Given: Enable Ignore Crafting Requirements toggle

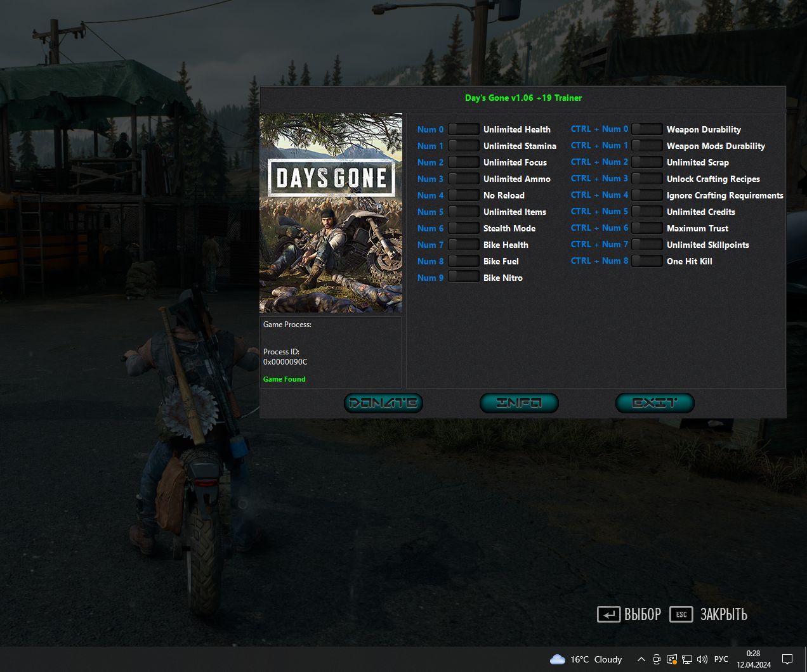Looking at the screenshot, I should (646, 195).
